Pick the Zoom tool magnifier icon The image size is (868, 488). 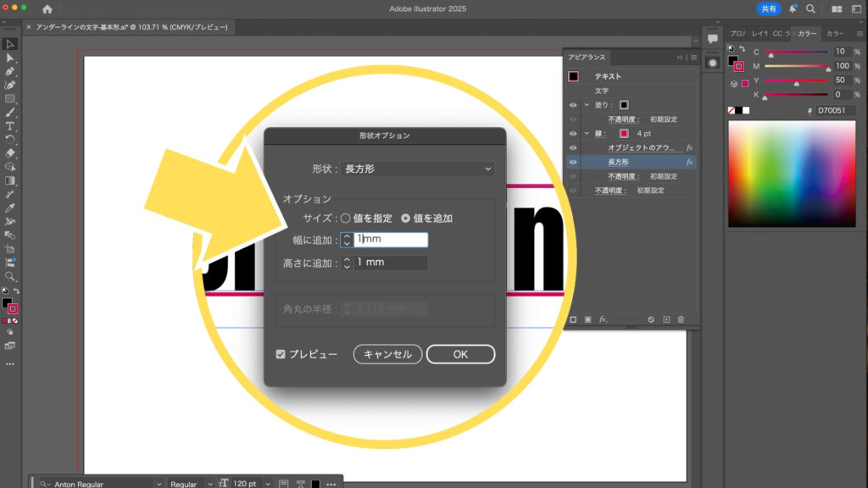pyautogui.click(x=10, y=276)
